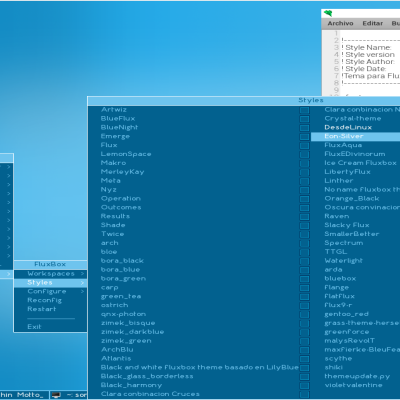400x400 pixels.
Task: Select Black and white fluxbox theme LilyBlue
Action: coord(199,367)
